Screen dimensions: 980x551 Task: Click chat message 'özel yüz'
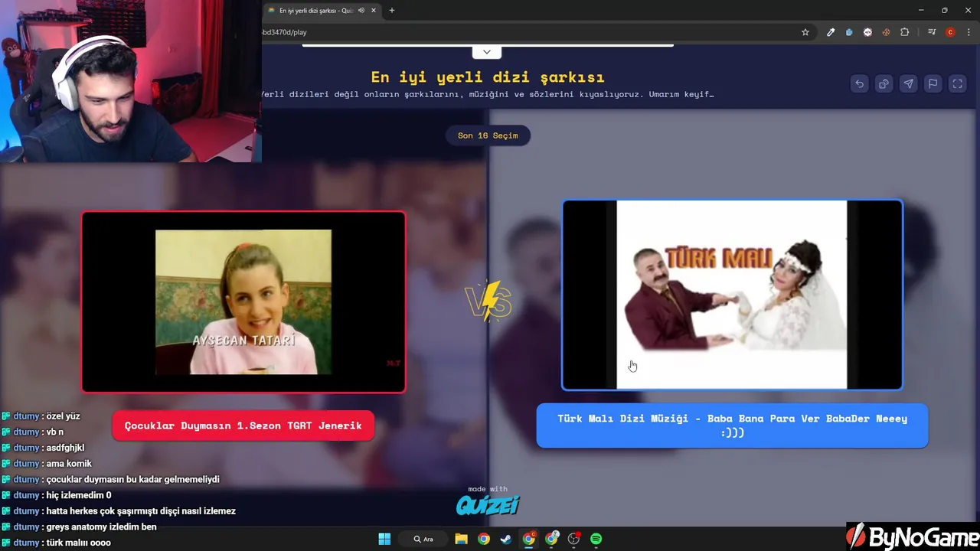pos(63,416)
